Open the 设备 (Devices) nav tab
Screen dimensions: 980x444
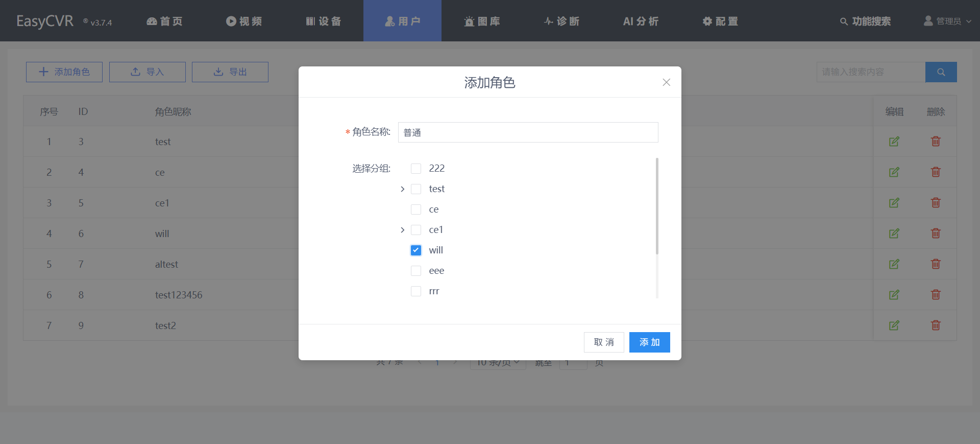tap(324, 21)
